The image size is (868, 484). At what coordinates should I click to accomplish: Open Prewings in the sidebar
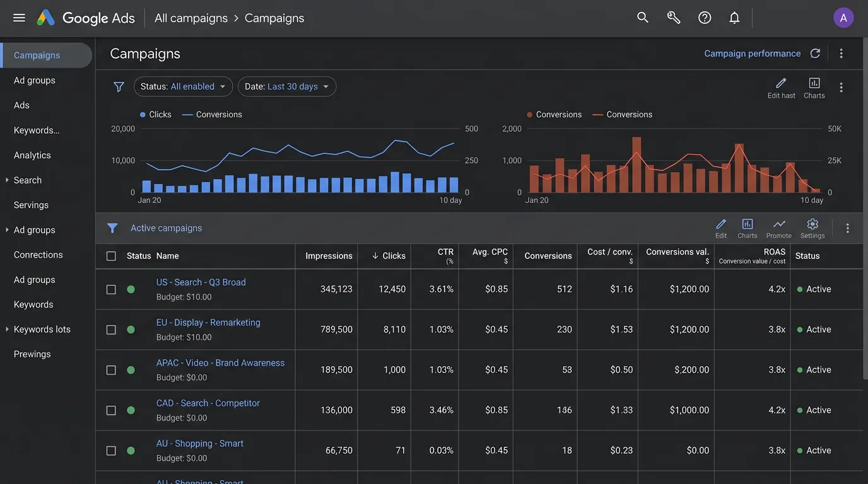coord(32,354)
